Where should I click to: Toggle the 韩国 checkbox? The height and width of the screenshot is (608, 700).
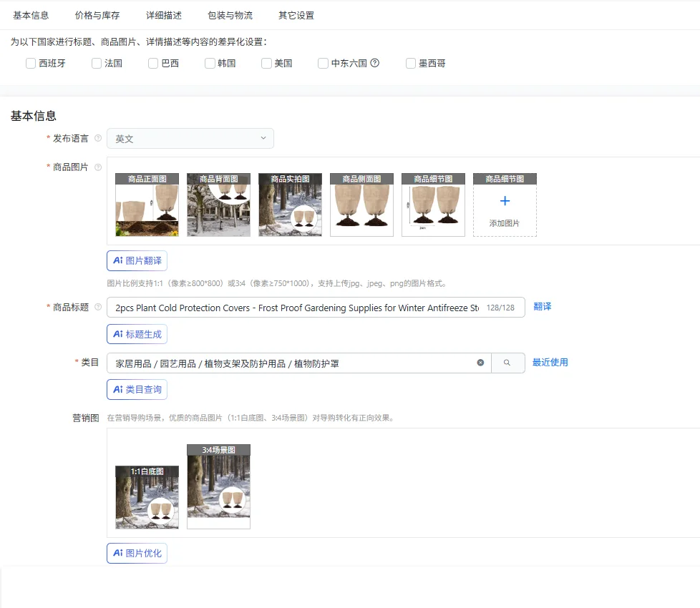210,64
